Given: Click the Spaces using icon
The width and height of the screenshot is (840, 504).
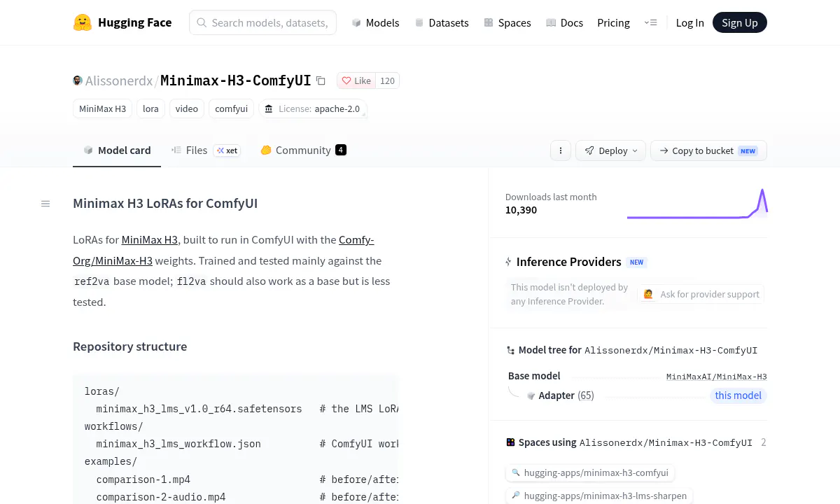Looking at the screenshot, I should (x=510, y=442).
